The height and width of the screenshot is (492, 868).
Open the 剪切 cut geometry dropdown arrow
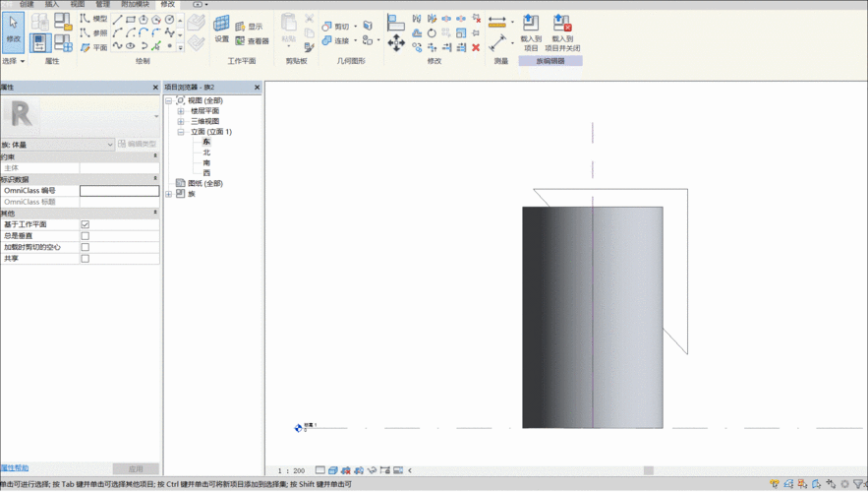[356, 26]
